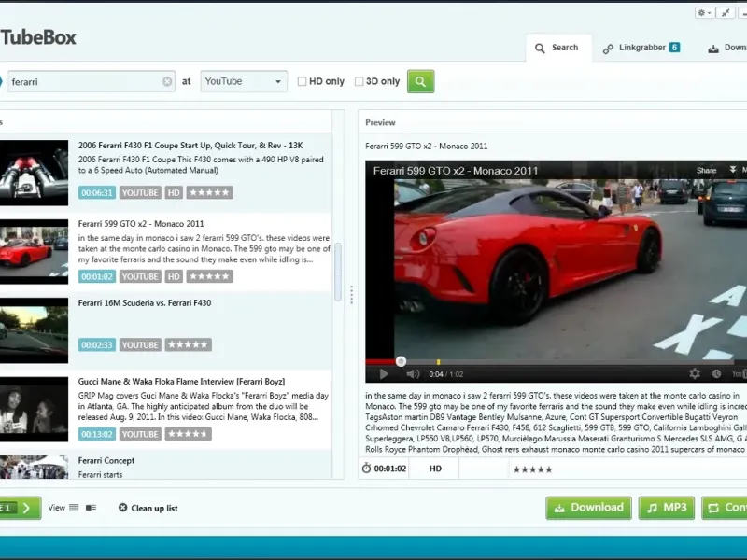Click the video progress bar scrubber
Viewport: 747px width, 560px height.
(x=401, y=361)
